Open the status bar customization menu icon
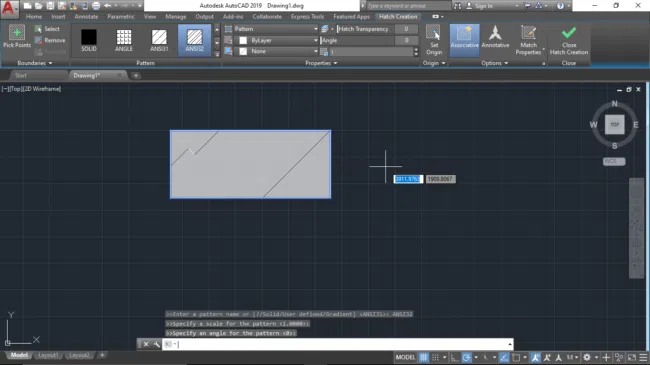 [643, 357]
